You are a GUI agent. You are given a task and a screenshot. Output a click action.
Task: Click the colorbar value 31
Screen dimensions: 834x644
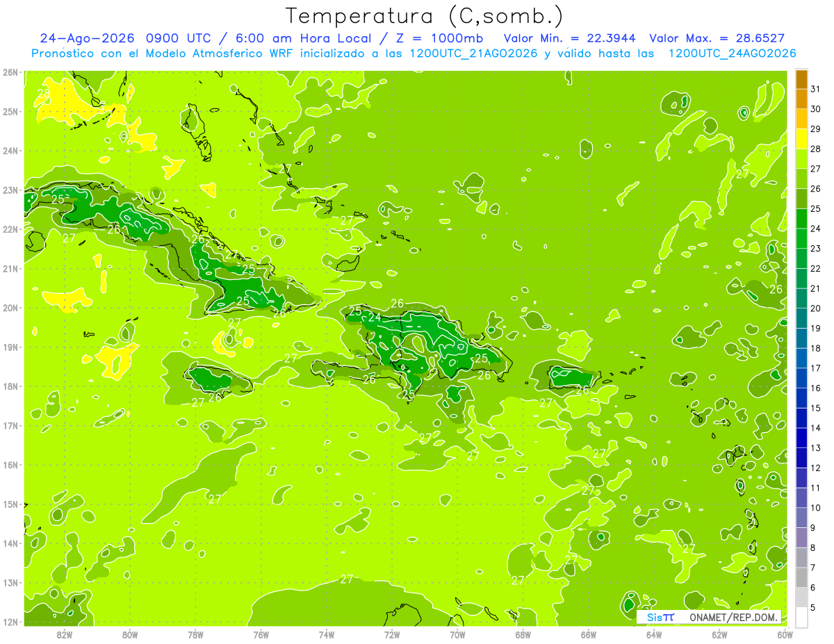pos(815,89)
